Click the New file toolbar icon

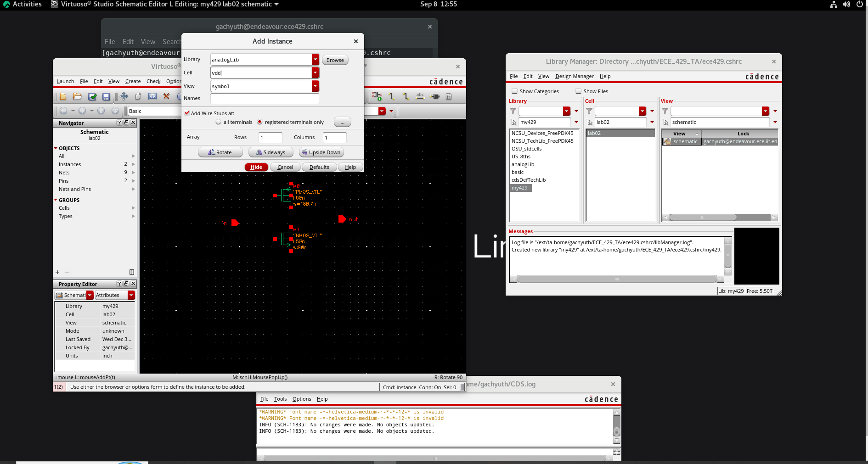pos(63,96)
